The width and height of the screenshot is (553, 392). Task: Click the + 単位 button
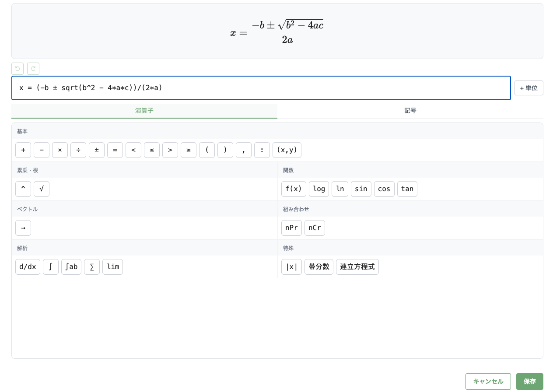(529, 88)
